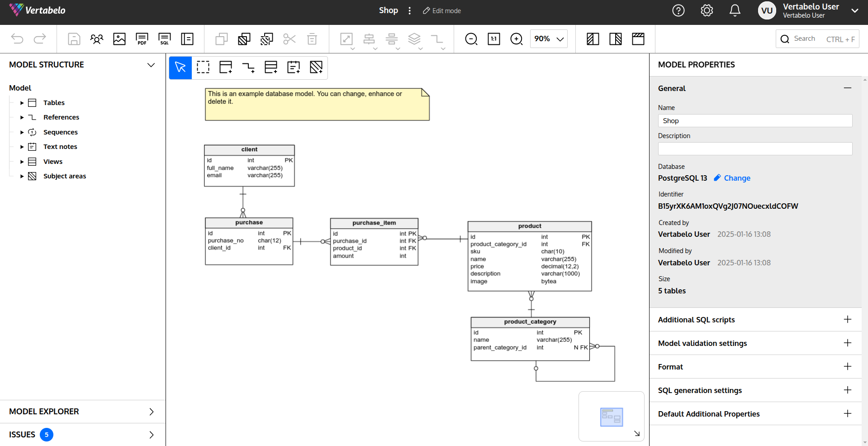The image size is (868, 446).
Task: Choose the Add text note tool
Action: coord(294,67)
